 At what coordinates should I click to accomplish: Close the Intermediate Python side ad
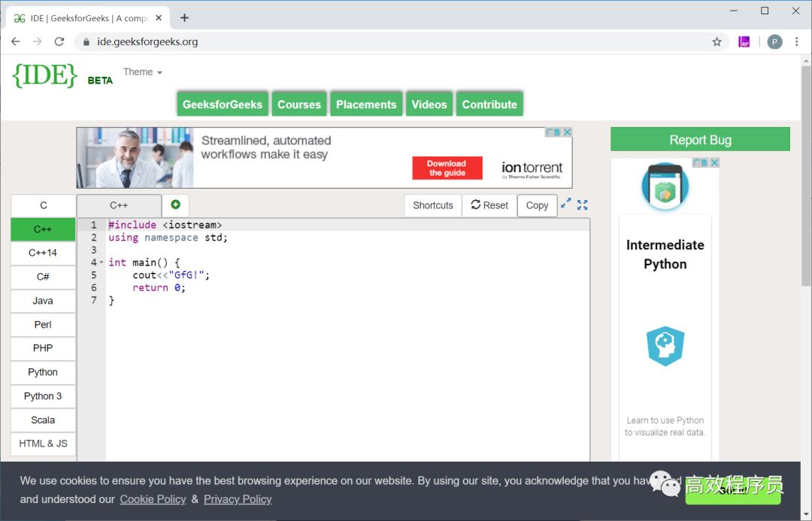715,162
